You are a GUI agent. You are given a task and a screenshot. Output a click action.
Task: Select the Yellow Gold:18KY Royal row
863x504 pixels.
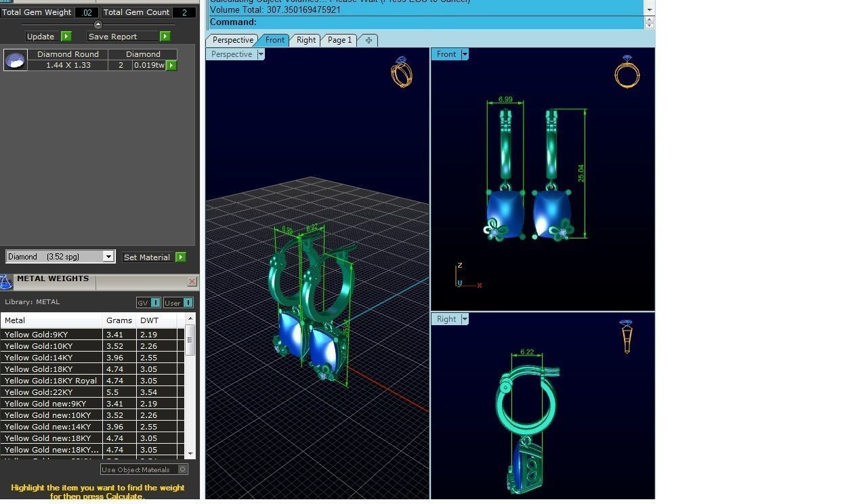[92, 381]
